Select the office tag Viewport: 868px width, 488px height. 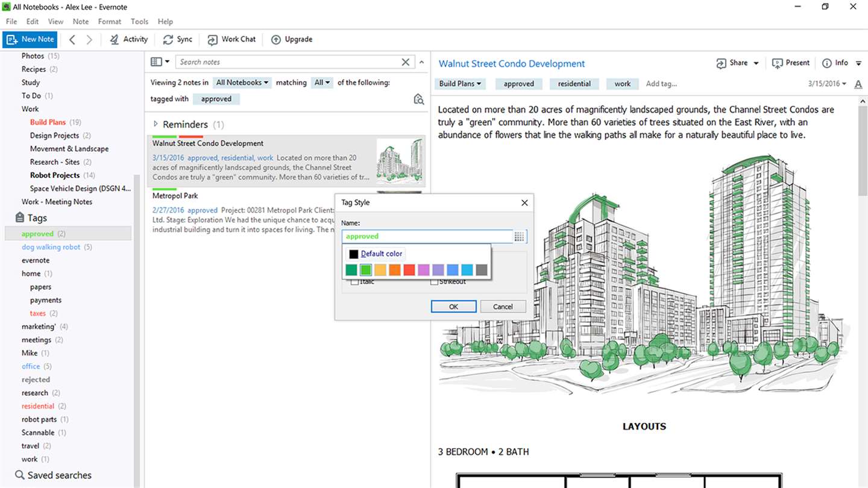click(31, 366)
